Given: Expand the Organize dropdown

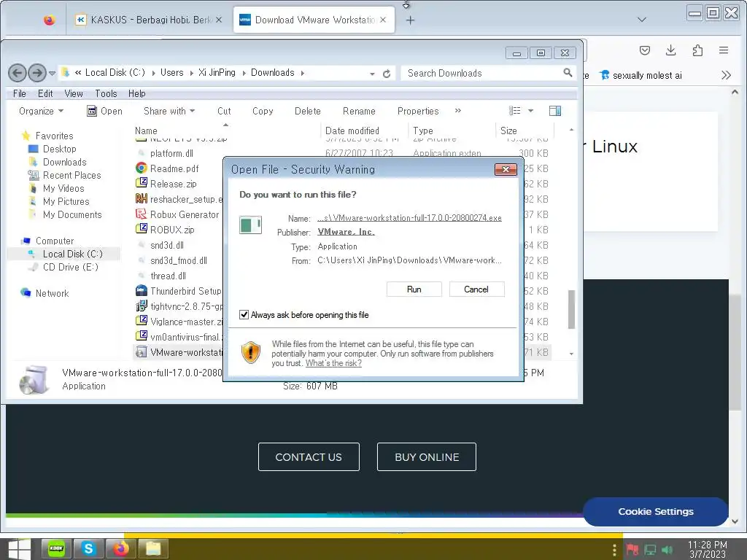Looking at the screenshot, I should [x=41, y=111].
